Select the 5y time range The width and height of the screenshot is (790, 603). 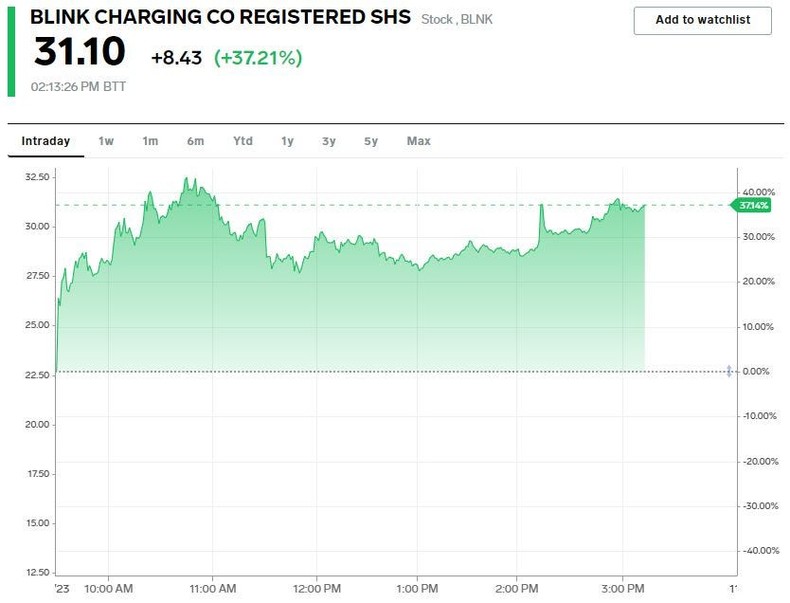[371, 141]
